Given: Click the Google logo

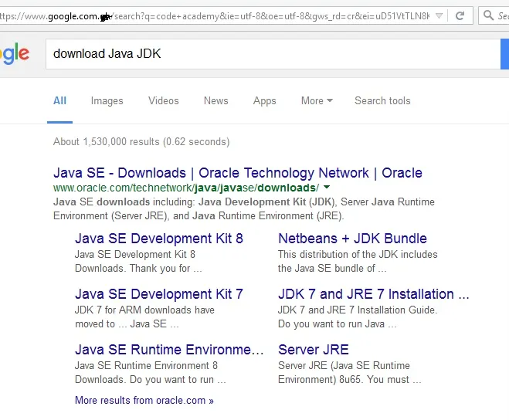Looking at the screenshot, I should 15,54.
